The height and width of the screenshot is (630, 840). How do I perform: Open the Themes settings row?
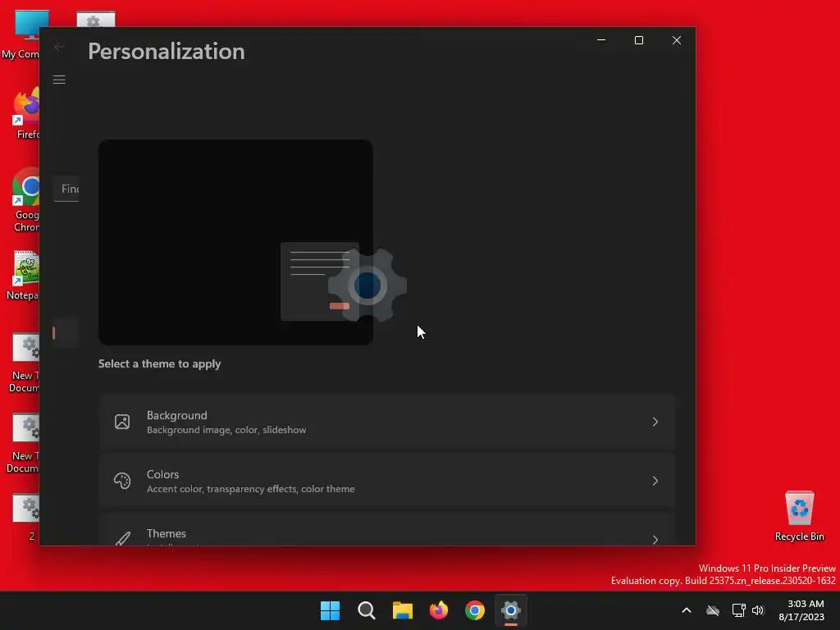pos(386,529)
